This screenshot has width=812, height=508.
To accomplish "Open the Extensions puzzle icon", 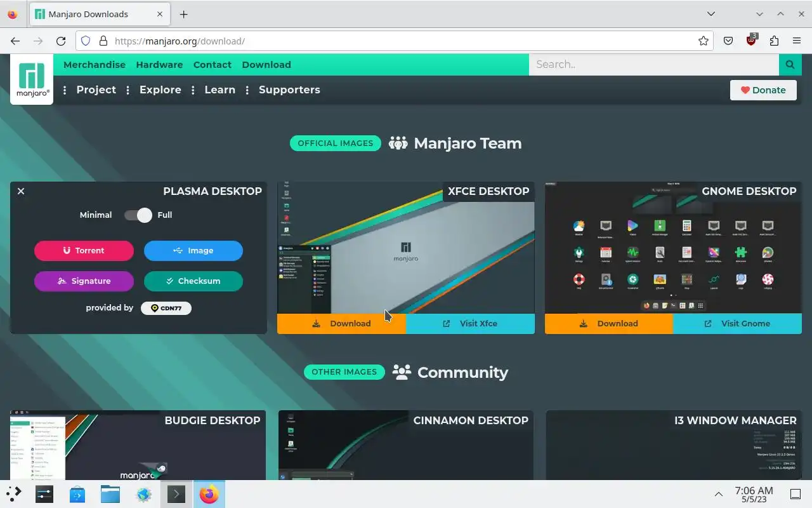I will pos(774,41).
